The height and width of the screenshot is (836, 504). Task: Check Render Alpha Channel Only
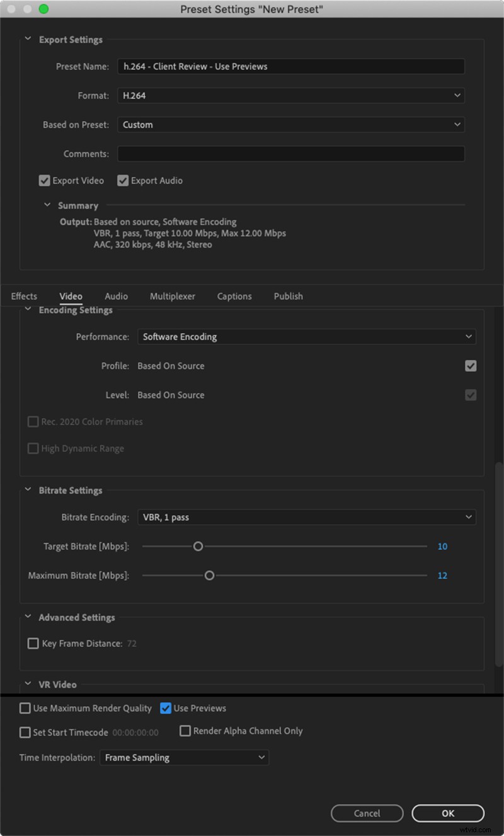point(185,731)
